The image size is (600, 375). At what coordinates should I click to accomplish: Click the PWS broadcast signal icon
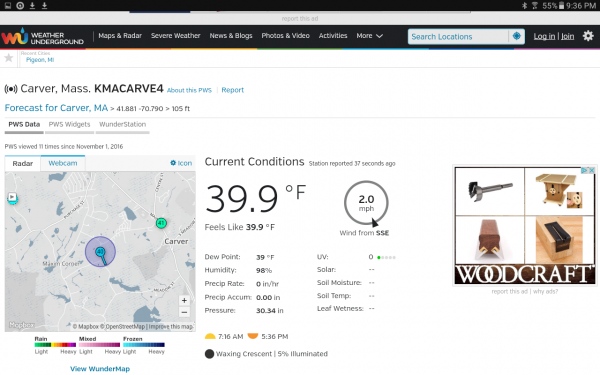click(x=11, y=89)
